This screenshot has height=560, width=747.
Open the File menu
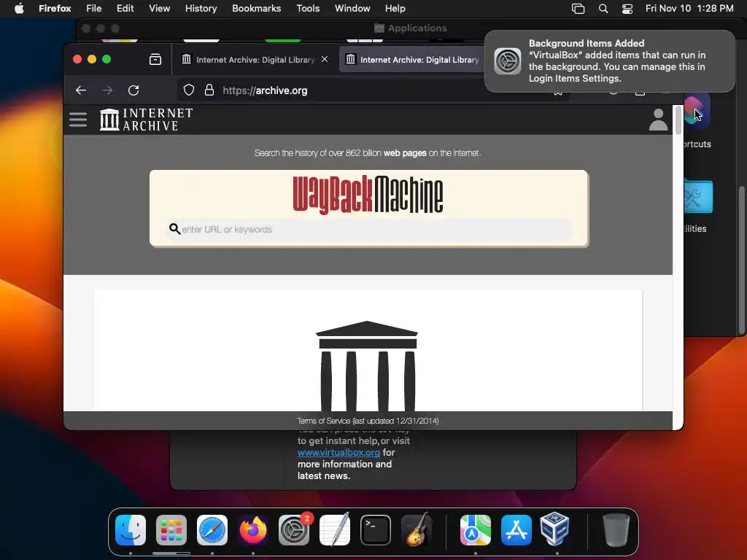[94, 9]
